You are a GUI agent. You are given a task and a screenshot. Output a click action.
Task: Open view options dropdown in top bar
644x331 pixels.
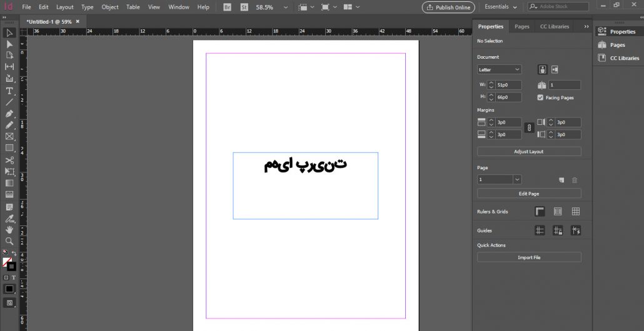pyautogui.click(x=307, y=7)
